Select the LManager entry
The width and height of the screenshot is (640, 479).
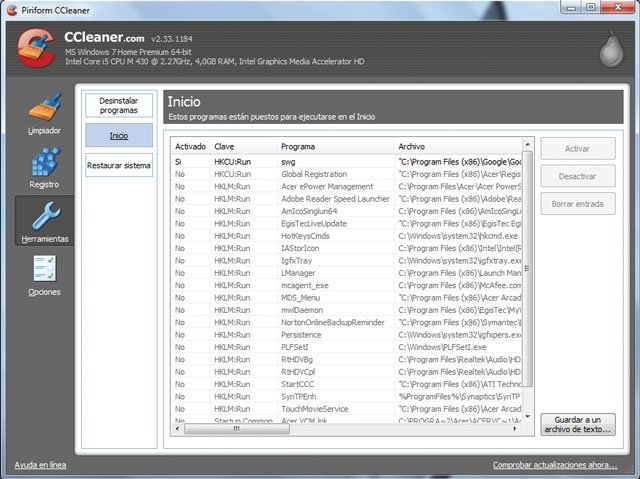point(346,273)
